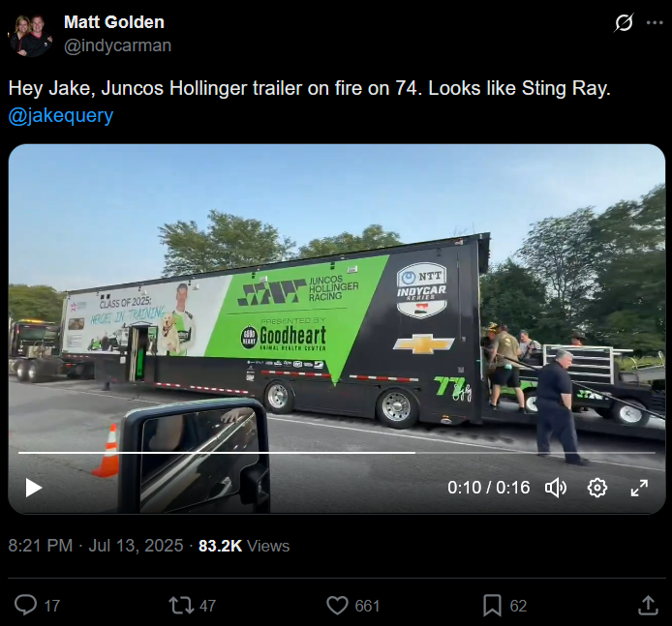Reply using the comment bubble icon

26,606
